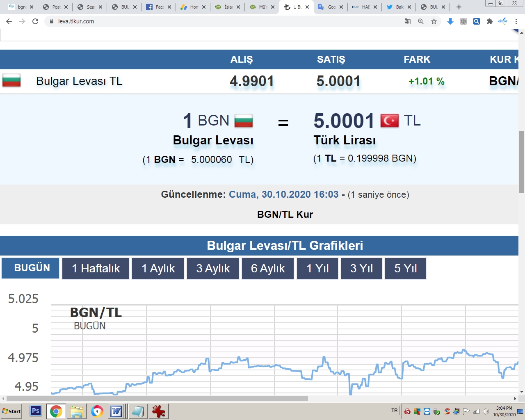The height and width of the screenshot is (420, 525).
Task: Click the address bar showing leva.tlkur.com
Action: click(205, 21)
